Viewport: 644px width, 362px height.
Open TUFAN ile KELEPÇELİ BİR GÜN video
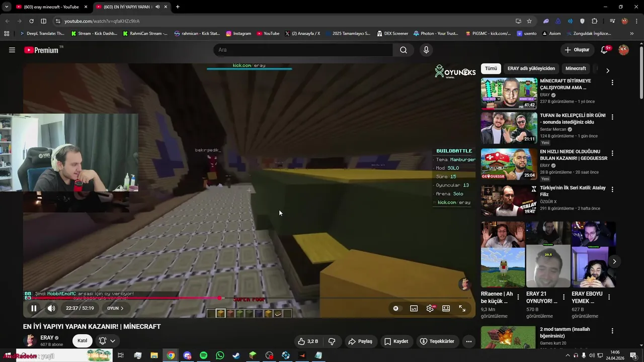[509, 128]
